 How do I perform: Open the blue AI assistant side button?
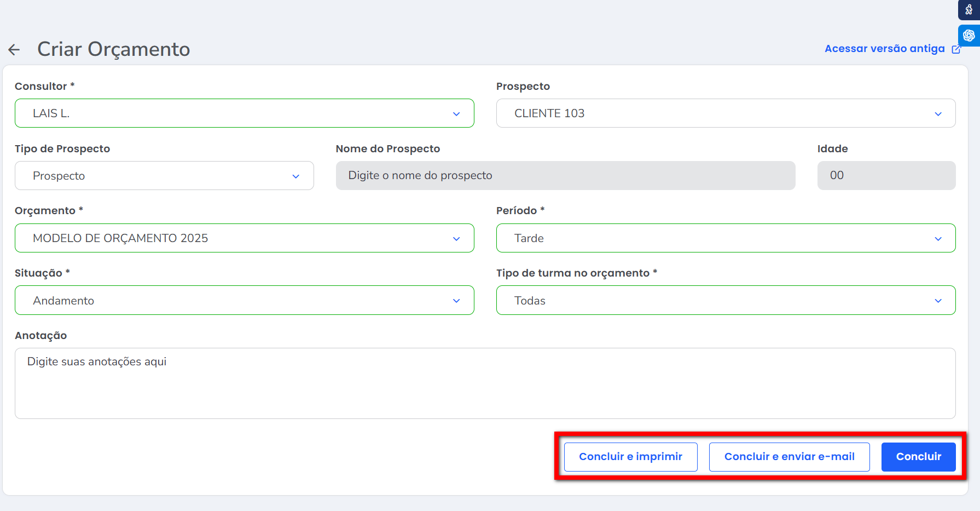click(x=969, y=36)
